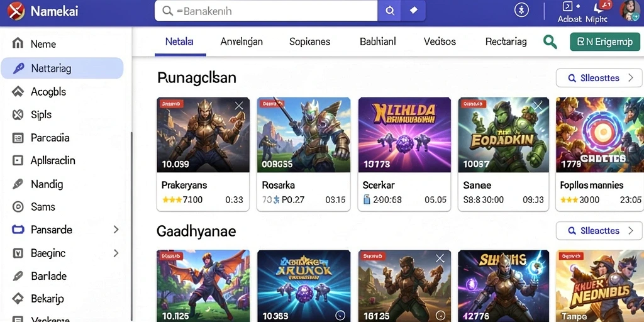Open Slleacttes next to Gaadhyanae heading
The width and height of the screenshot is (644, 322).
599,231
